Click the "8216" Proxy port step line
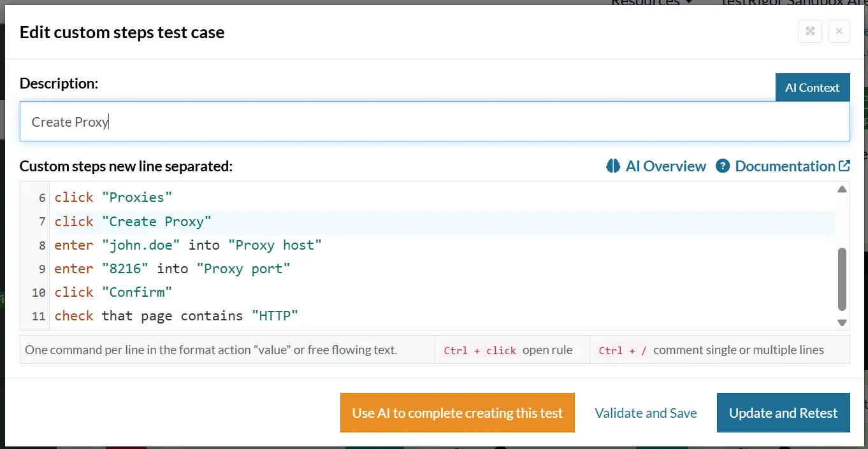The image size is (868, 449). click(x=172, y=269)
